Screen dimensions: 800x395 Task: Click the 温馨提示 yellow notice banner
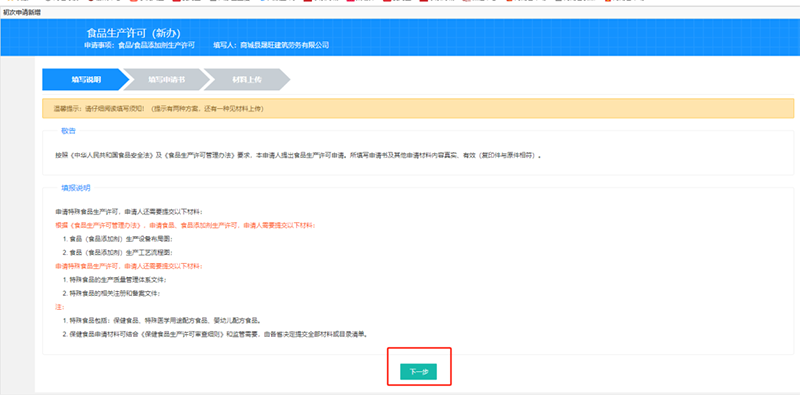click(418, 108)
